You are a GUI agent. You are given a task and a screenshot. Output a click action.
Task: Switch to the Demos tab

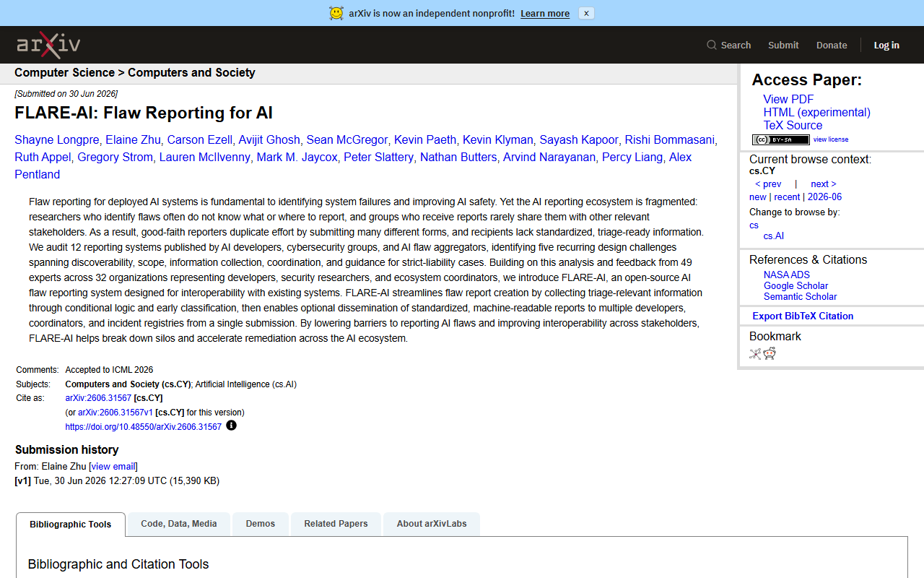coord(261,524)
